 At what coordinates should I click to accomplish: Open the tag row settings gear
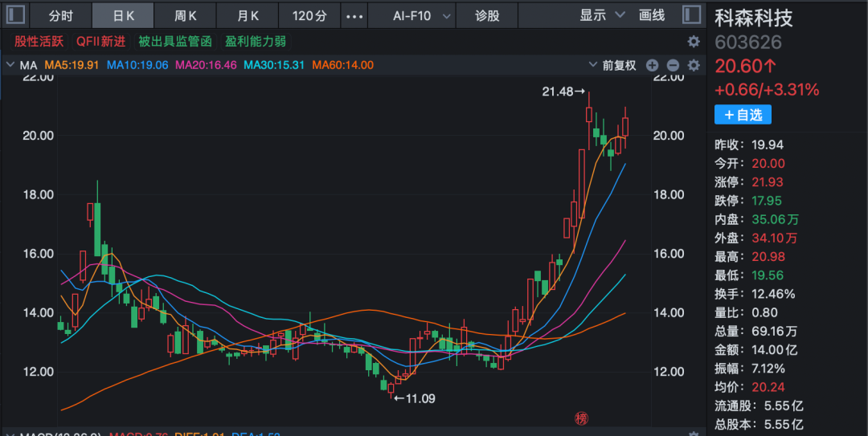(x=693, y=42)
